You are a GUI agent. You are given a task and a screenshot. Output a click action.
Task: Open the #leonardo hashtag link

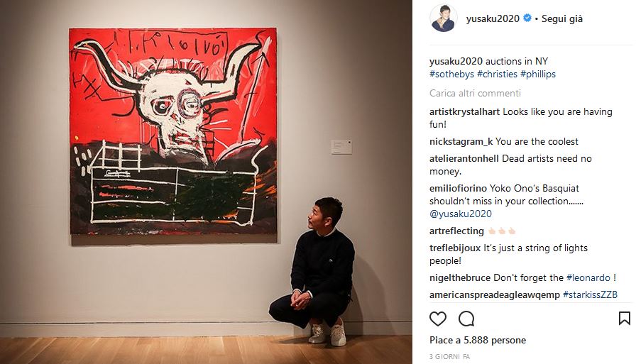pos(588,278)
